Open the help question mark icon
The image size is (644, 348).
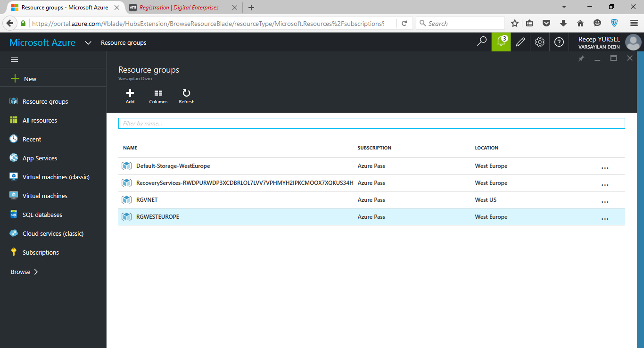point(559,42)
